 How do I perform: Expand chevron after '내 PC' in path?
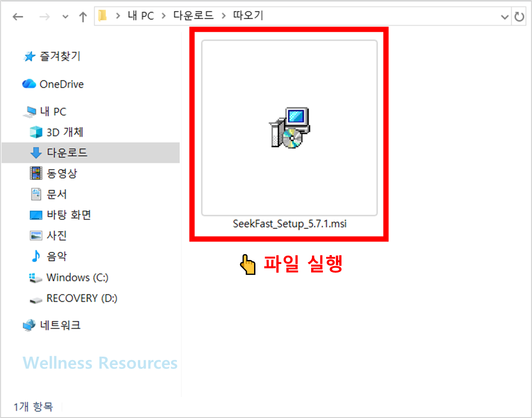(x=164, y=16)
